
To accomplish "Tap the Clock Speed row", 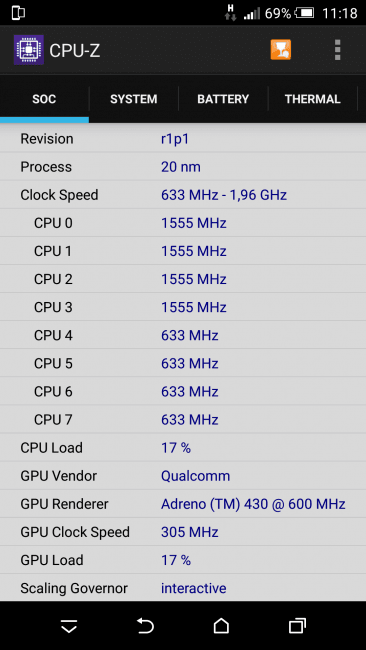I will [x=183, y=195].
